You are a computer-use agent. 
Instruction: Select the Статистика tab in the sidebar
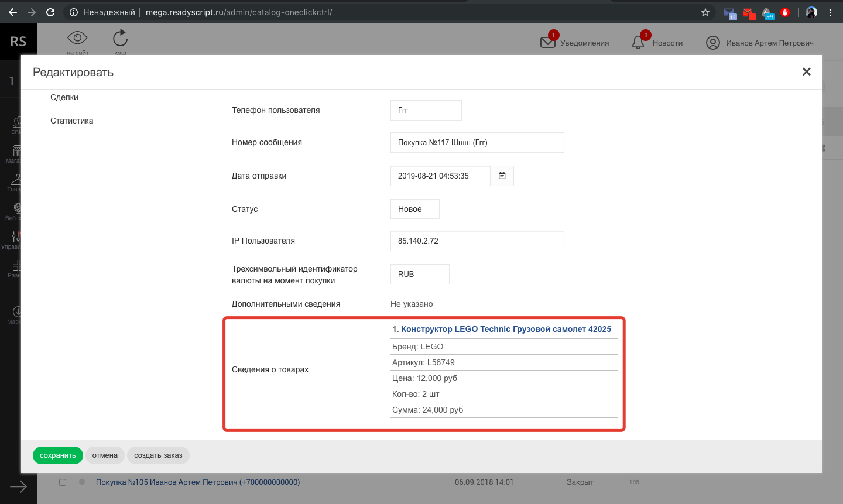[71, 121]
